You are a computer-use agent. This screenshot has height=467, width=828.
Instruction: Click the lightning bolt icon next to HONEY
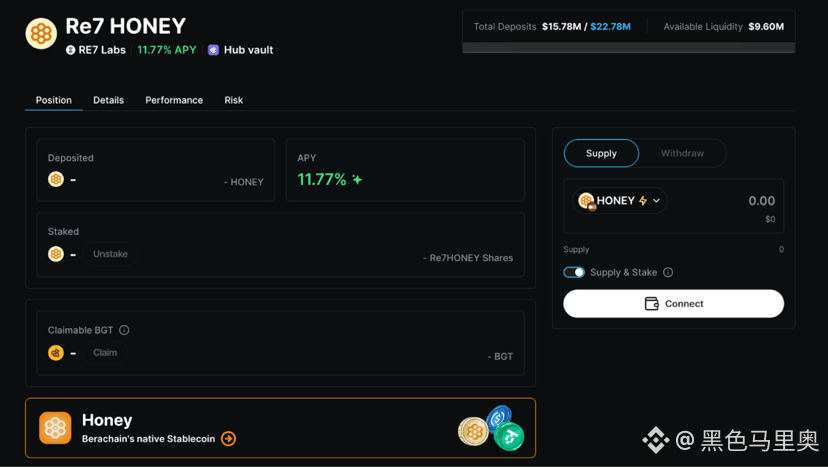pos(643,201)
